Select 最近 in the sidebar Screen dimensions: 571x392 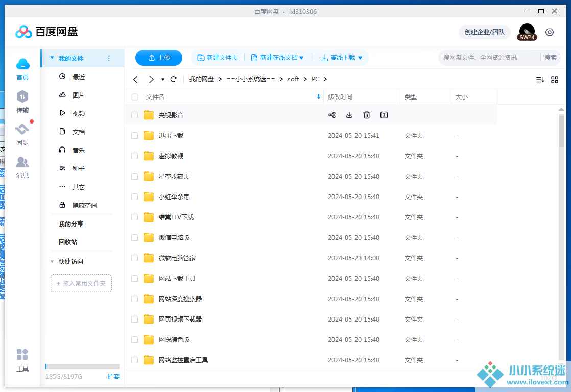[78, 77]
